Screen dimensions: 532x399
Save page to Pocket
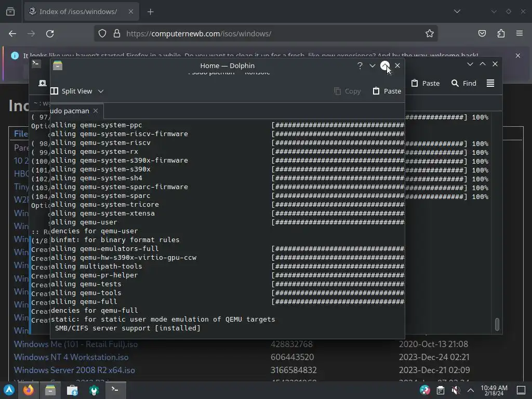coord(482,34)
